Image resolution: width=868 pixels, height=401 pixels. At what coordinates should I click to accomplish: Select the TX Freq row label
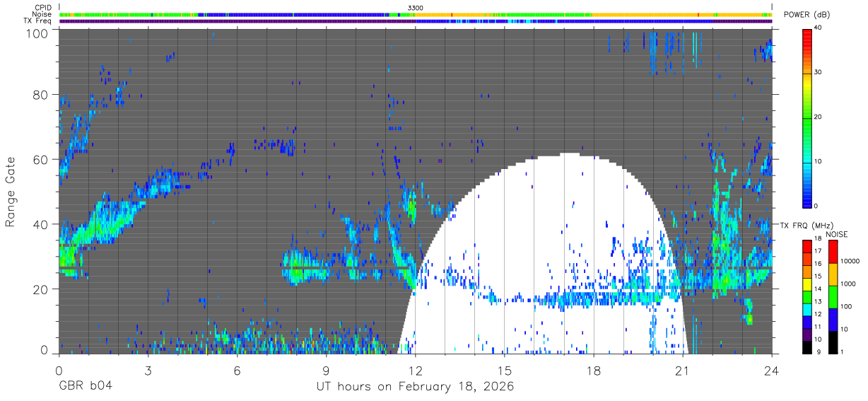37,21
